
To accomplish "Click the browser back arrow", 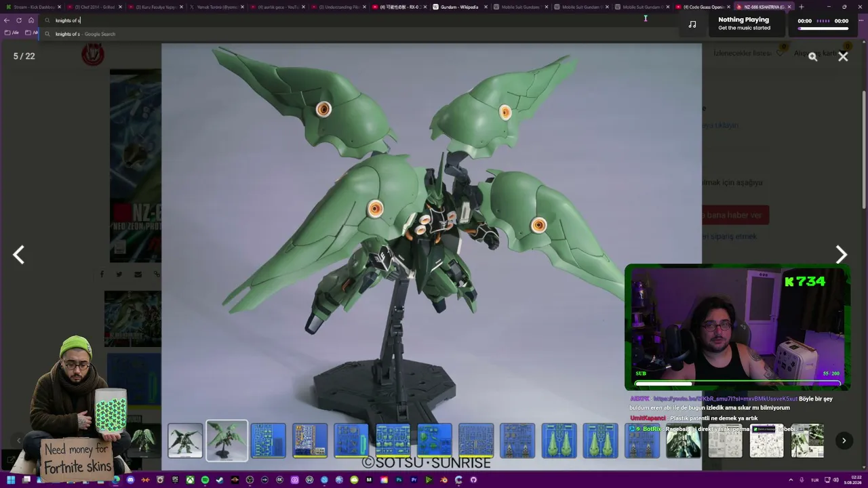I will (x=7, y=20).
